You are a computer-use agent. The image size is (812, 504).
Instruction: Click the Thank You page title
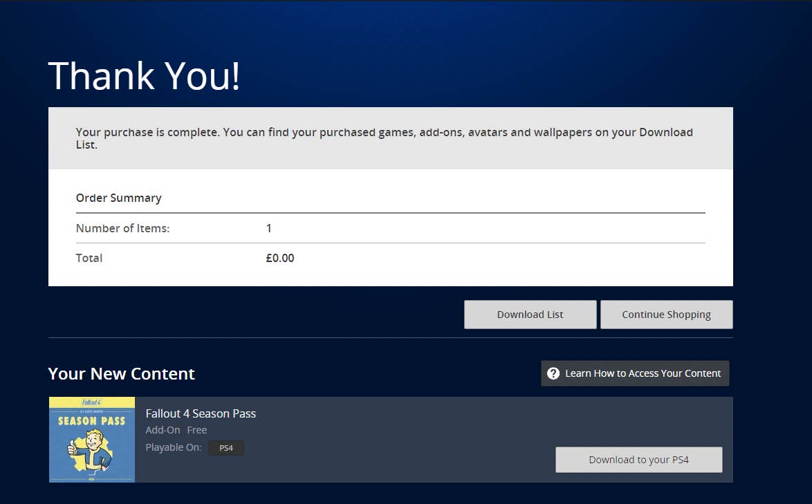[x=144, y=75]
